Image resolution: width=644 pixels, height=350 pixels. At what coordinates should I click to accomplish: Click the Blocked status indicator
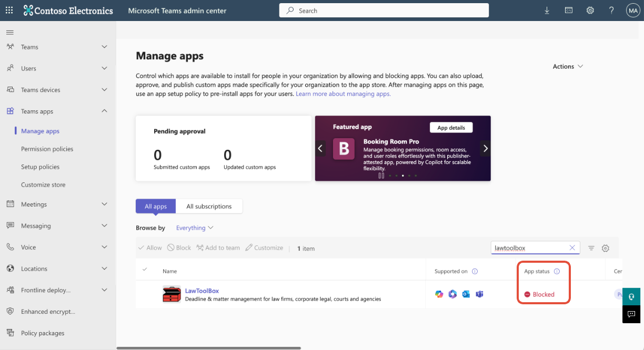[x=539, y=294]
